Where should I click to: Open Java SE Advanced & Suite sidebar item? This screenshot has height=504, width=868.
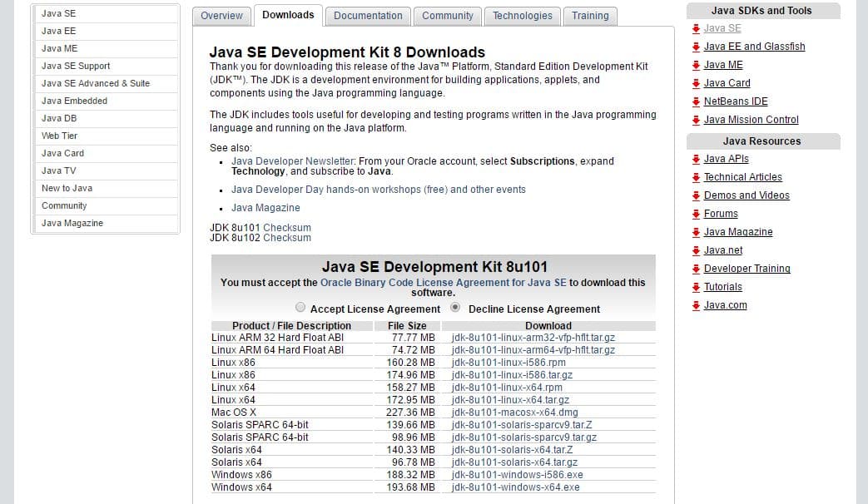(106, 83)
